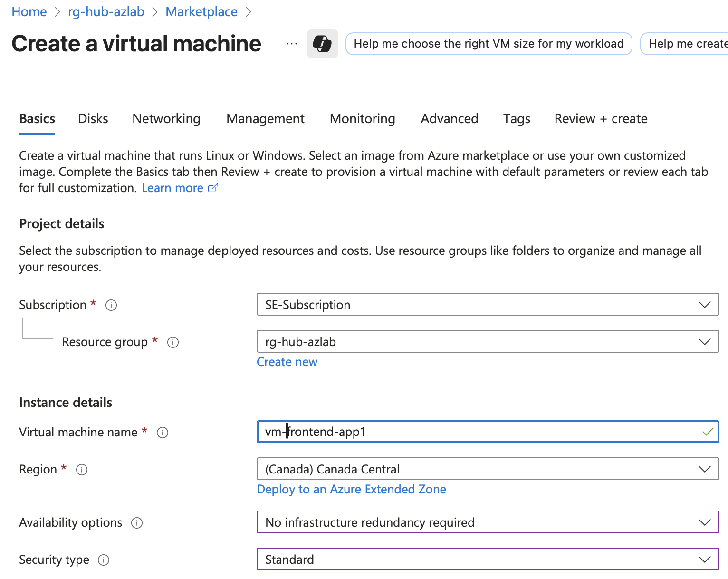Click Help me choose the right VM size
Screen dimensions: 728x579
[x=489, y=44]
